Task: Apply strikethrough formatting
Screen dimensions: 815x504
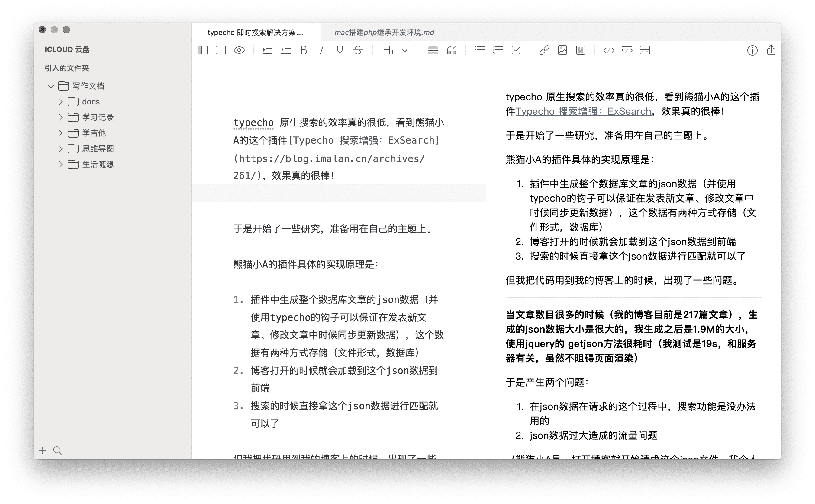Action: (x=358, y=50)
